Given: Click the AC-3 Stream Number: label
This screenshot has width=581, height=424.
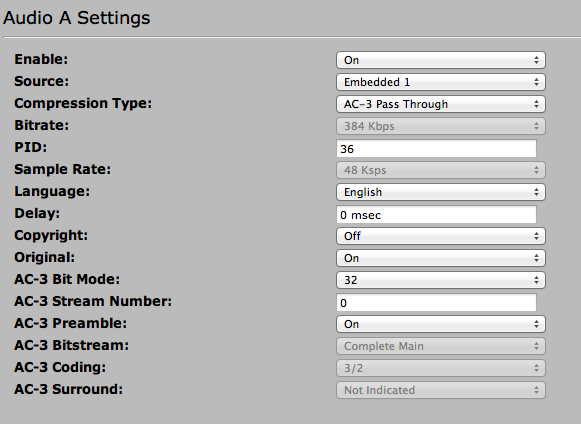Looking at the screenshot, I should click(x=93, y=301).
